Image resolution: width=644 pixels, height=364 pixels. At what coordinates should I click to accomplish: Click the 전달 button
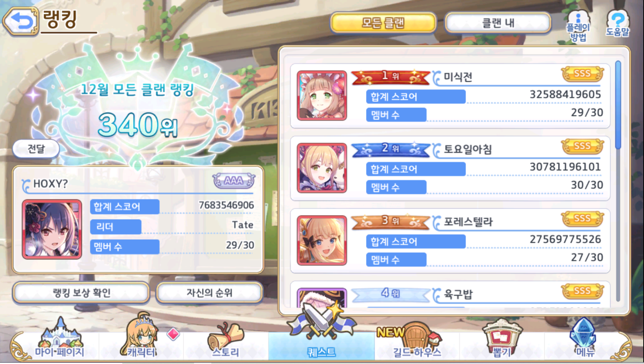click(x=36, y=149)
